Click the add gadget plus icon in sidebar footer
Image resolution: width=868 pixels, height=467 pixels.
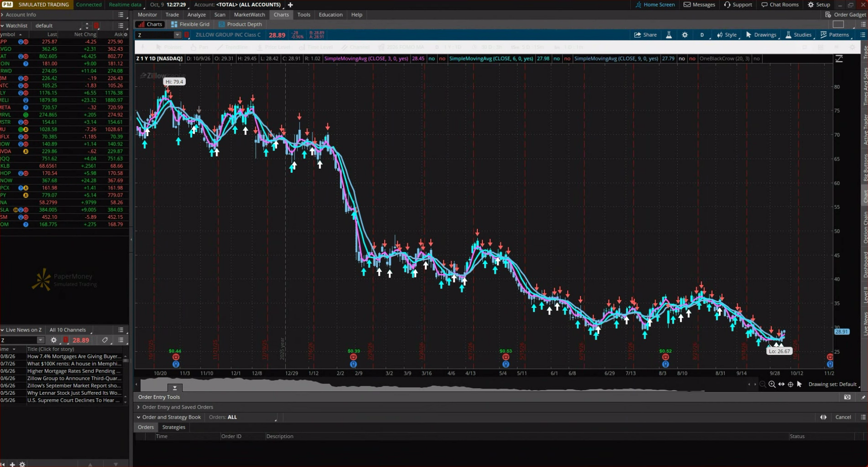pyautogui.click(x=12, y=464)
